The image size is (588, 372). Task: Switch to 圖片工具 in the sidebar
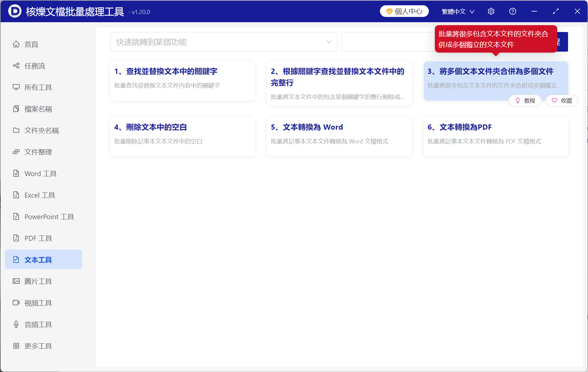pos(38,281)
